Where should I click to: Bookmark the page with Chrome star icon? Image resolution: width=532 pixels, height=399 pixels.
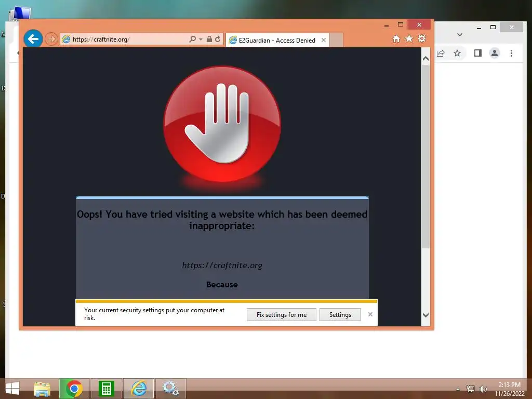(457, 54)
